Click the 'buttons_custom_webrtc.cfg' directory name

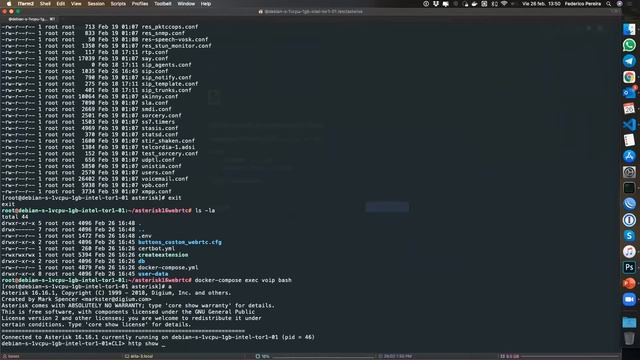(180, 242)
